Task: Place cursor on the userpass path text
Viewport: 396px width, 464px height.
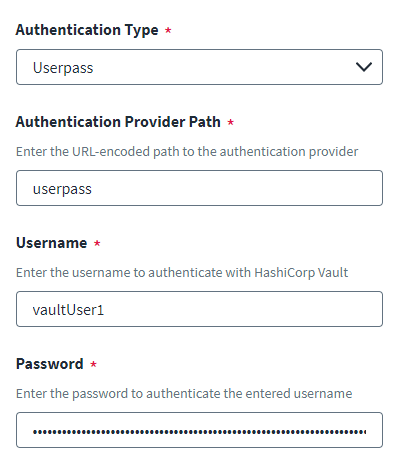Action: click(x=62, y=190)
